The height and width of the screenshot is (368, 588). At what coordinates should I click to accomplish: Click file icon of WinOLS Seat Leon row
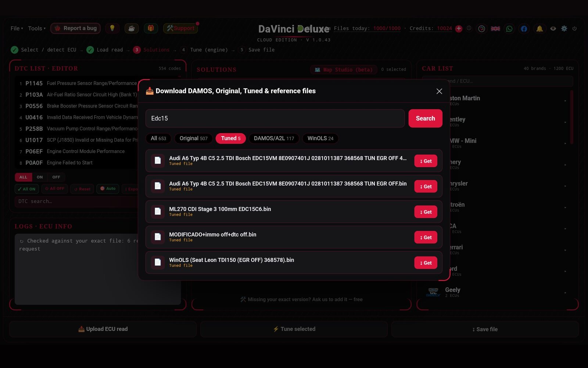pyautogui.click(x=158, y=262)
